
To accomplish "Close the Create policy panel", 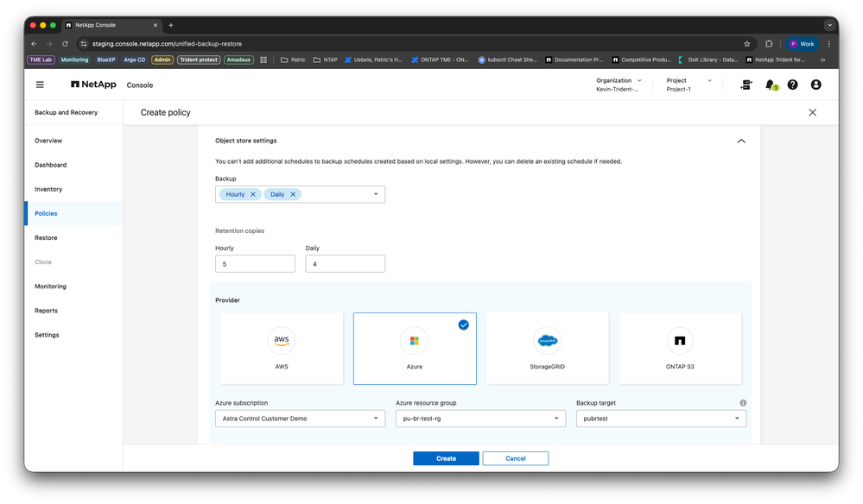I will pos(812,112).
